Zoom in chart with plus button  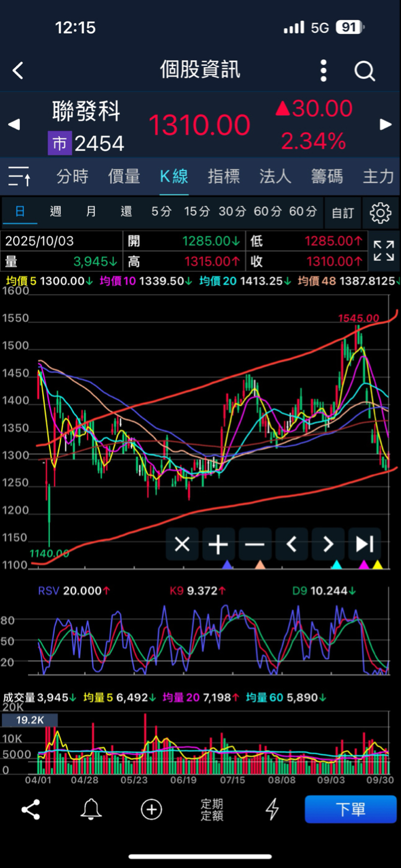point(218,544)
